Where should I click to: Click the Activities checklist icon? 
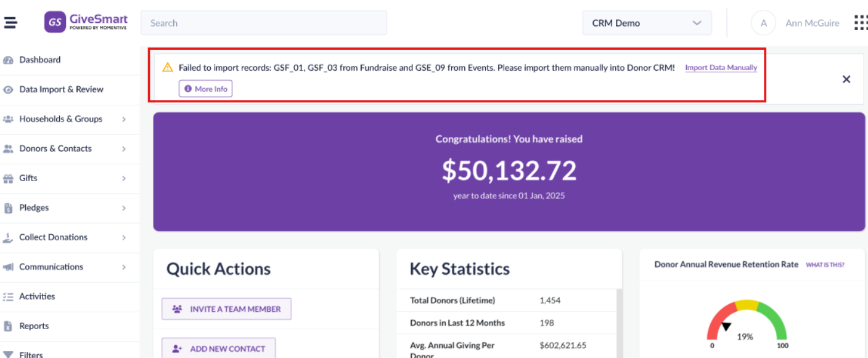8,296
